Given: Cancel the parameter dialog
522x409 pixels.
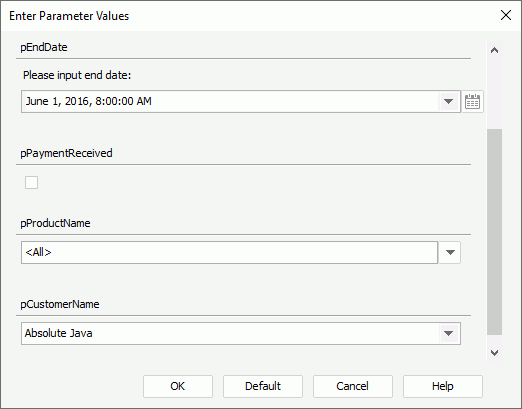Looking at the screenshot, I should [x=353, y=386].
